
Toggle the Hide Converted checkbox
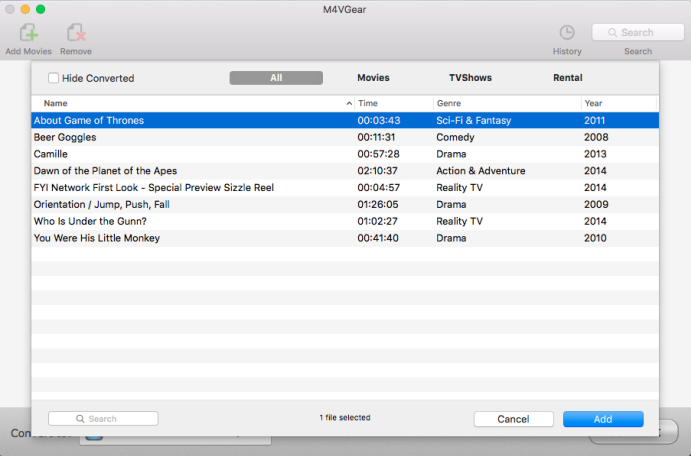click(53, 78)
